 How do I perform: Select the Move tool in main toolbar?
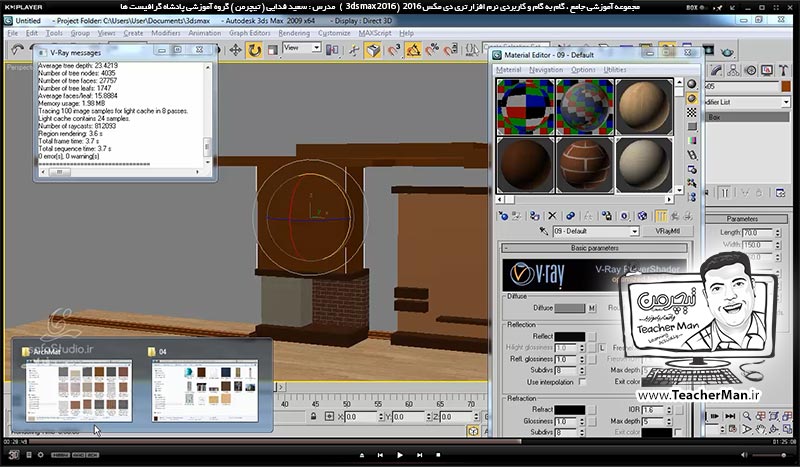pos(235,50)
